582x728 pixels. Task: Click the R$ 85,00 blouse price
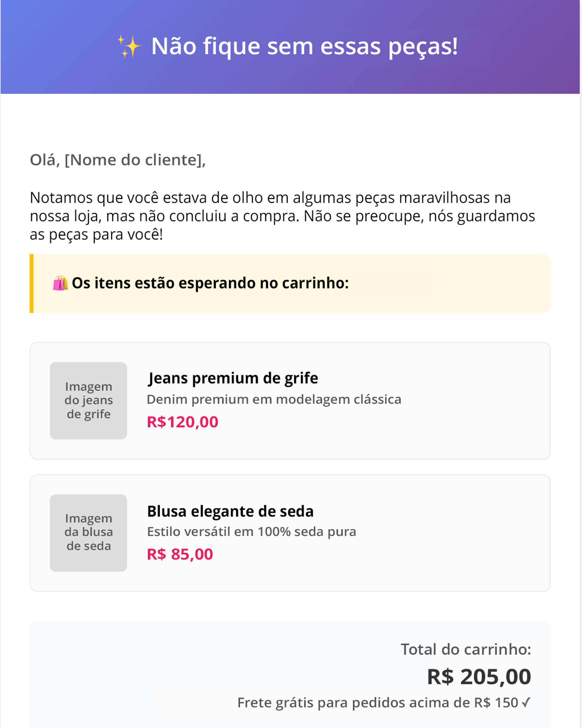click(180, 554)
